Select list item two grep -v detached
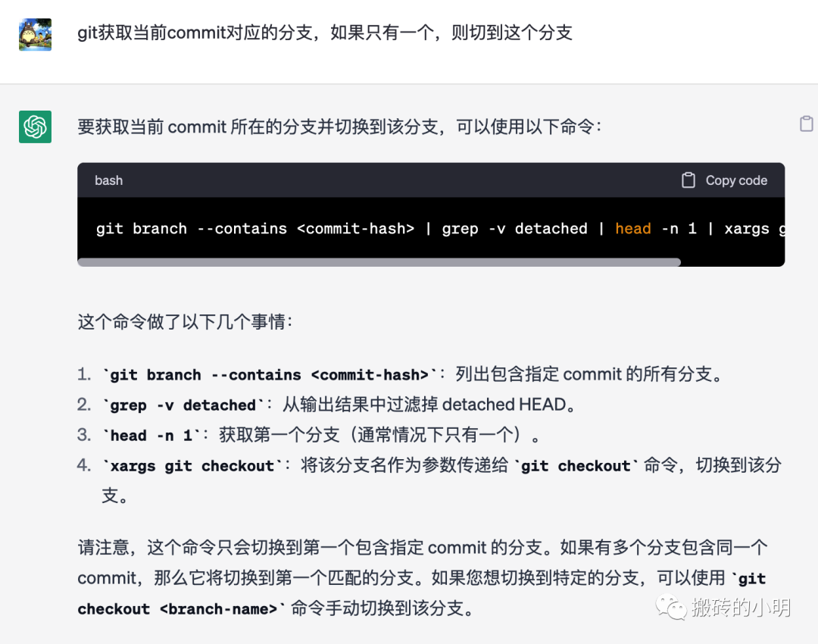Image resolution: width=818 pixels, height=644 pixels. pyautogui.click(x=183, y=405)
